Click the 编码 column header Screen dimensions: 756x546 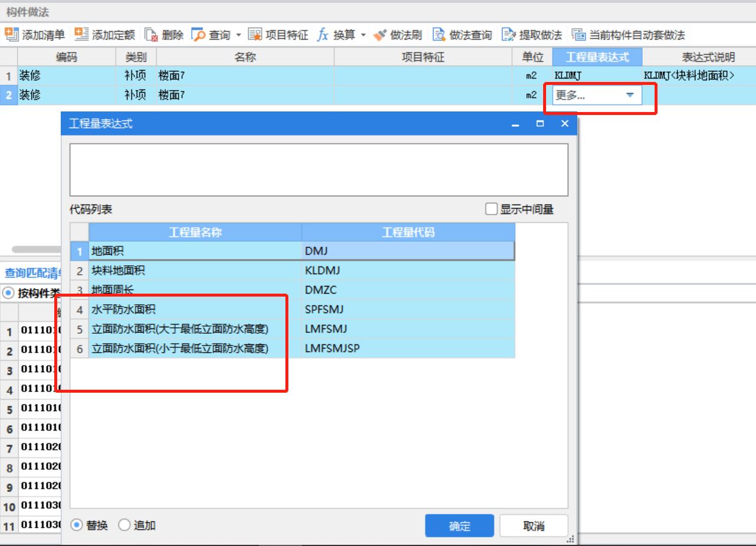(x=67, y=57)
